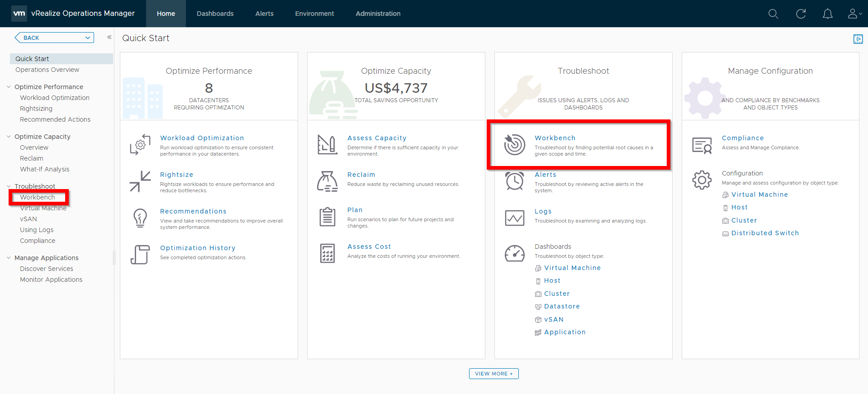Click the refresh icon in top bar
The height and width of the screenshot is (394, 868).
point(801,14)
